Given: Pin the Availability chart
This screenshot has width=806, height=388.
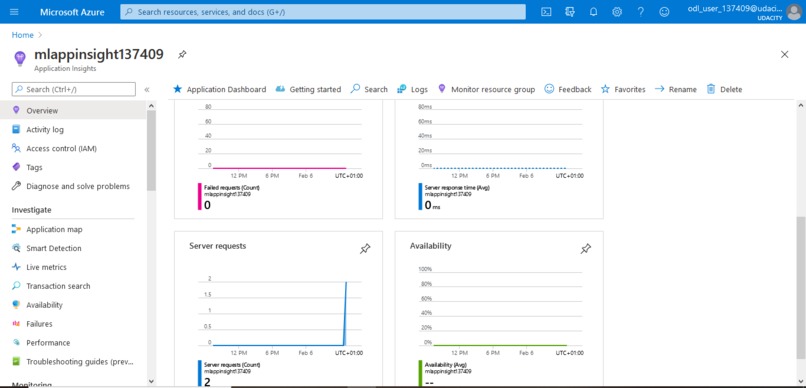Looking at the screenshot, I should coord(585,249).
